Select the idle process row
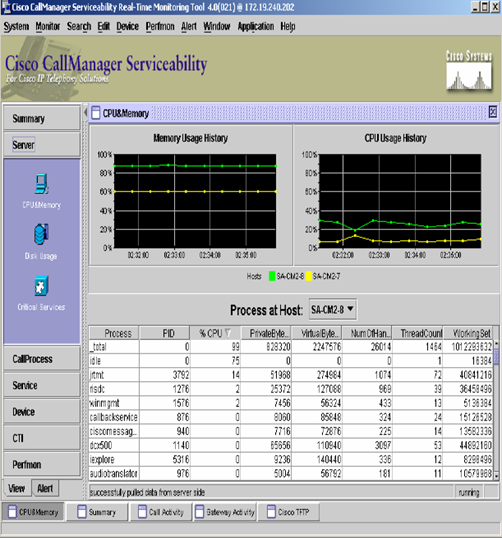The width and height of the screenshot is (502, 538). click(291, 361)
